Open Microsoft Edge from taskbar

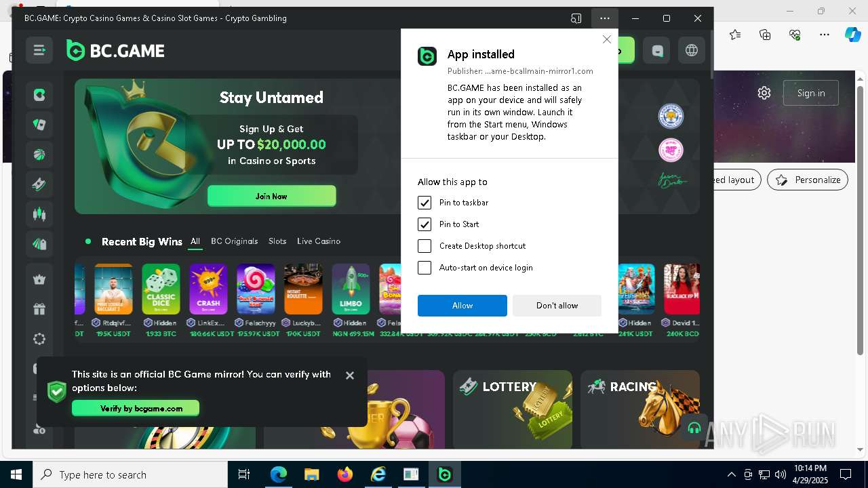(x=279, y=474)
